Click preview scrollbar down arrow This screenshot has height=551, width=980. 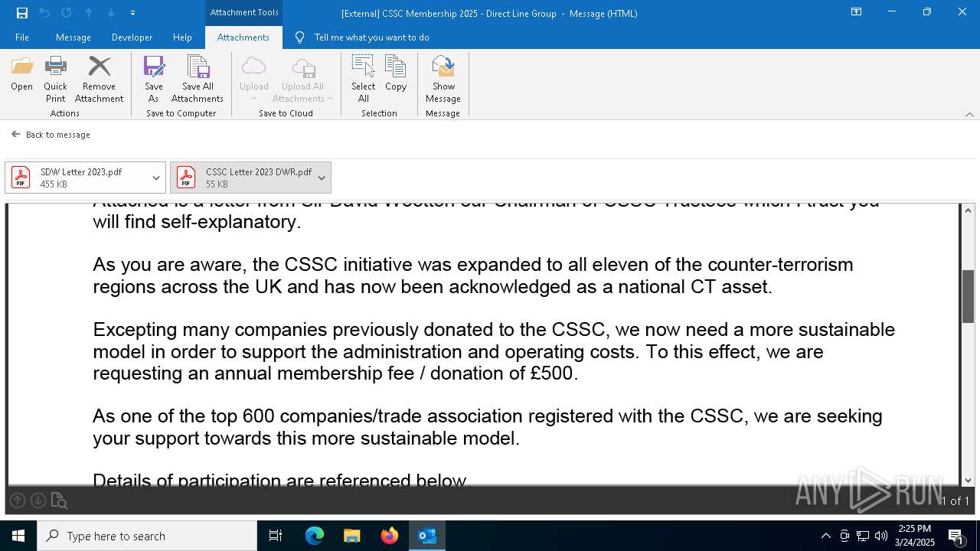point(969,480)
